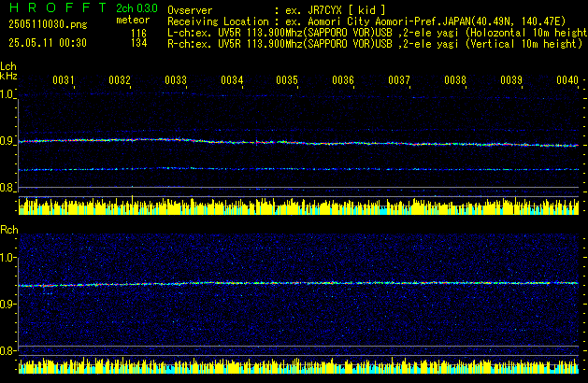Click the 'meteor' label
Screen dimensions: 588x383
click(x=133, y=20)
